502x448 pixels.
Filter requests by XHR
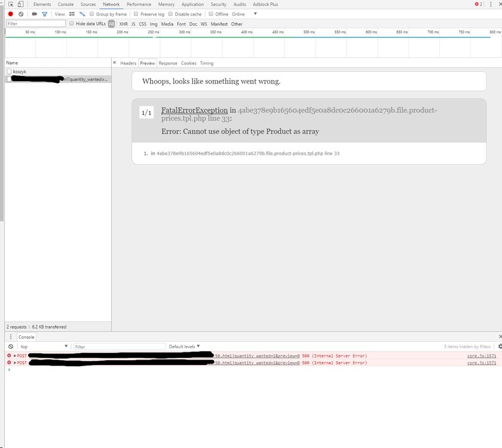click(123, 24)
